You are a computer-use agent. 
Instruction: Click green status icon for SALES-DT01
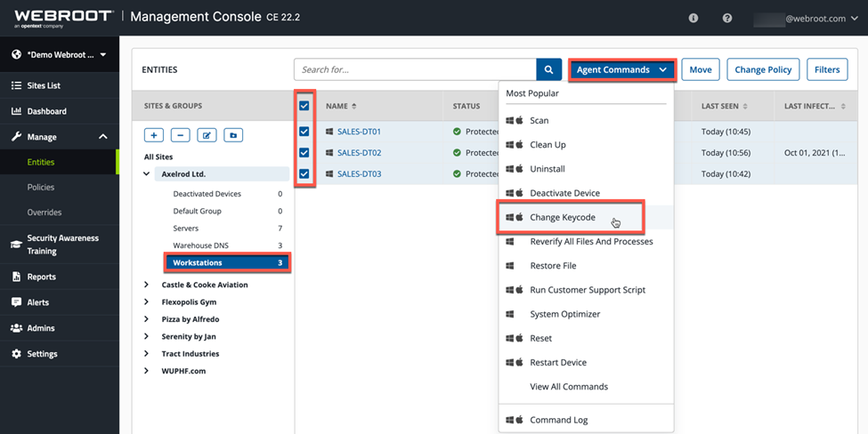click(457, 132)
